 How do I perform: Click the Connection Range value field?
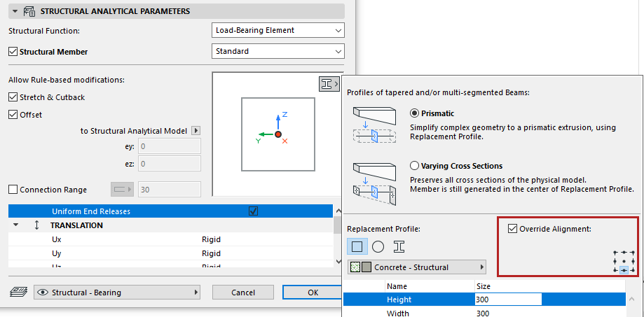(x=170, y=190)
